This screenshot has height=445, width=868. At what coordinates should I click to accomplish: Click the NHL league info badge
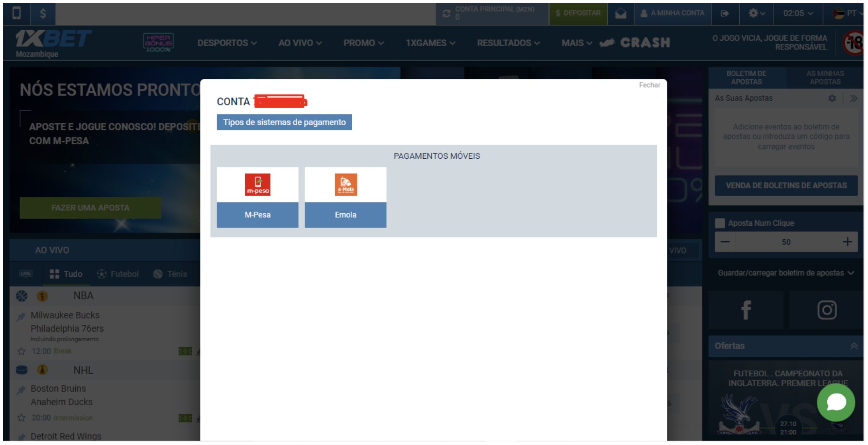pos(42,370)
